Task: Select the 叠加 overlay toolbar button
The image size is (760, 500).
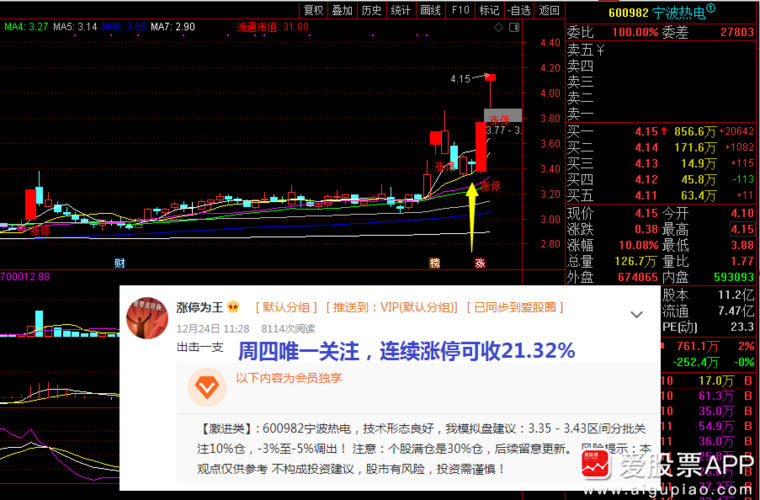Action: 342,10
